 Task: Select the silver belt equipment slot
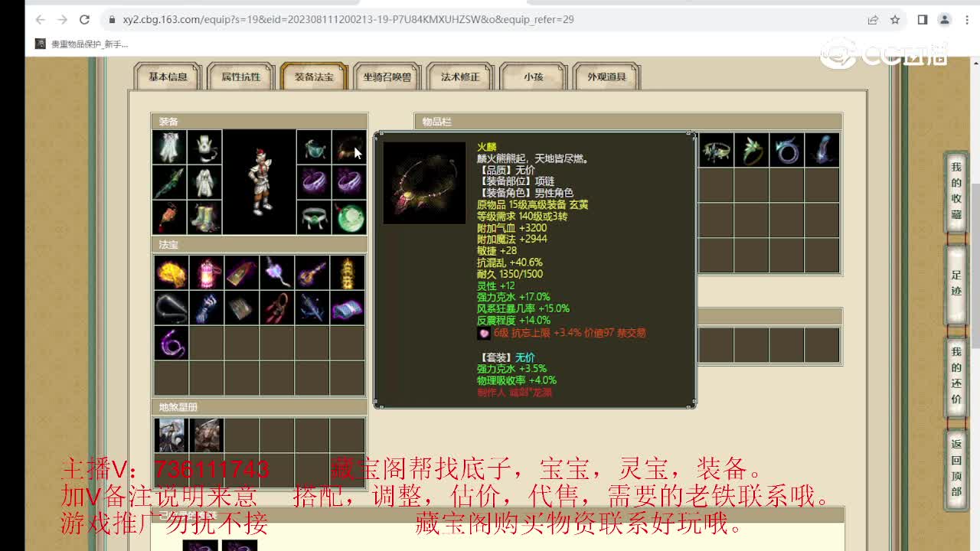[x=313, y=217]
